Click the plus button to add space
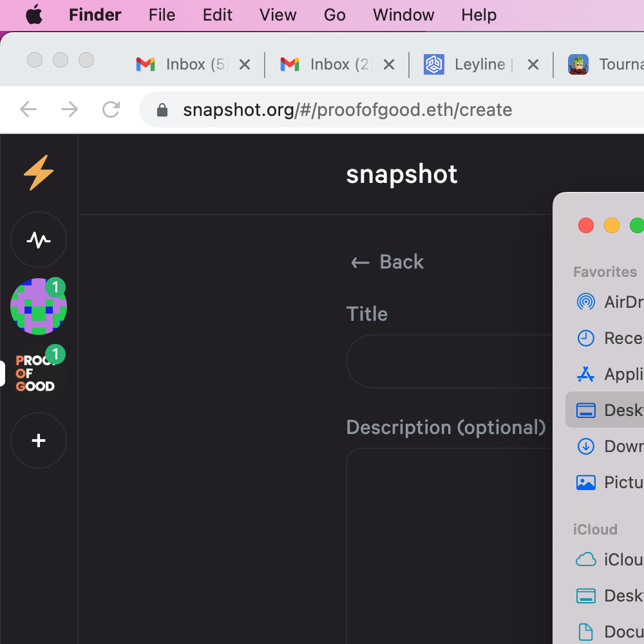 [x=39, y=440]
